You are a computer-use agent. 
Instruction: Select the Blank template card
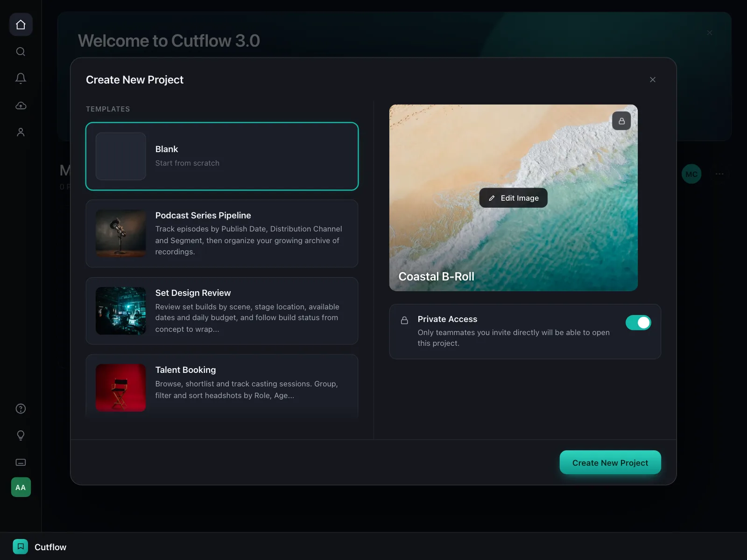(x=222, y=156)
